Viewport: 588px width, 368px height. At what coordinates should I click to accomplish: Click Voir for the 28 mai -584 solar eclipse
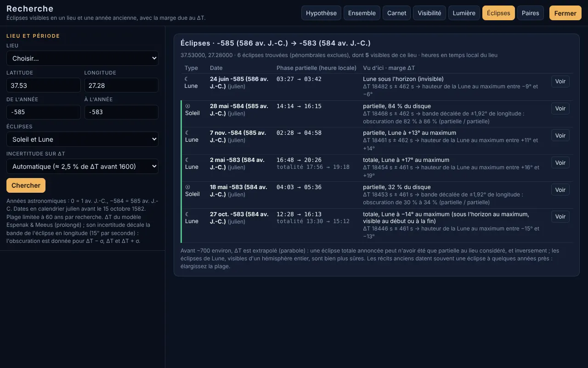(x=560, y=109)
